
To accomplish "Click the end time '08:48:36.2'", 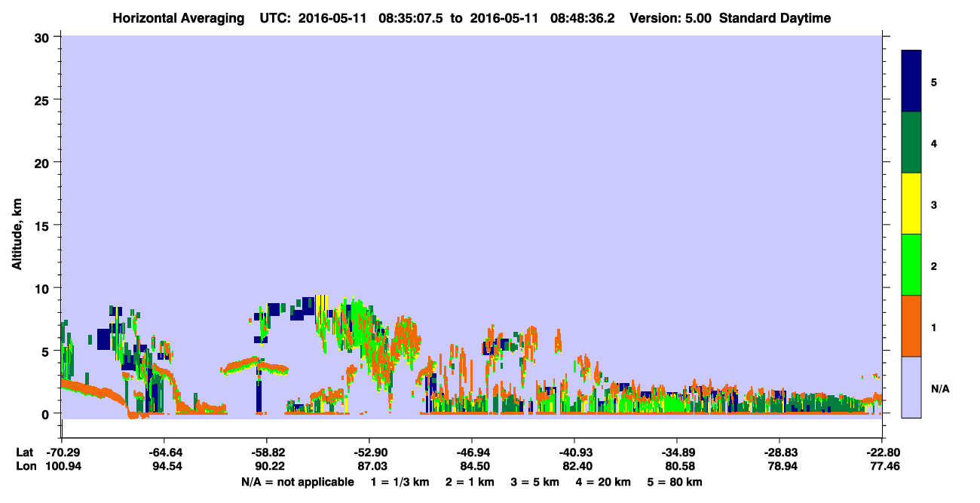I will coord(583,18).
